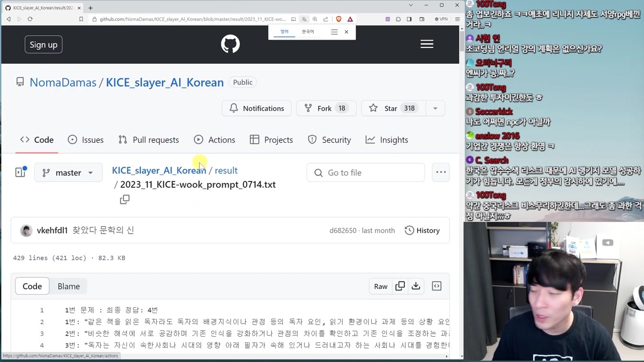Click the address bar URL field
Viewport: 644px width, 362px height.
(x=192, y=19)
